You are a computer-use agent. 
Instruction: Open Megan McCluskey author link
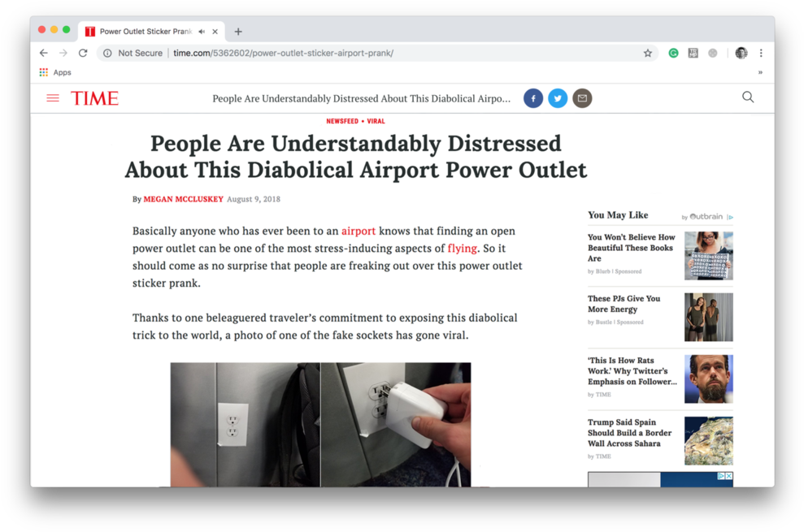183,199
